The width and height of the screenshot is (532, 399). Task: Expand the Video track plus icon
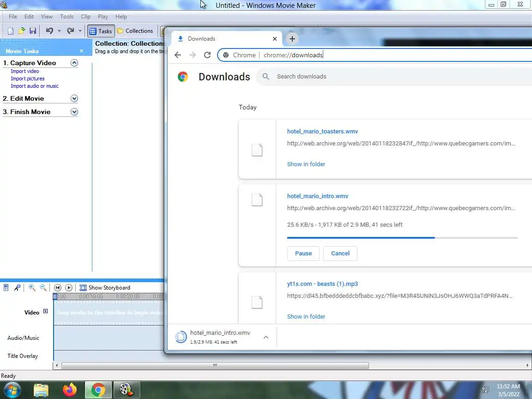(45, 311)
